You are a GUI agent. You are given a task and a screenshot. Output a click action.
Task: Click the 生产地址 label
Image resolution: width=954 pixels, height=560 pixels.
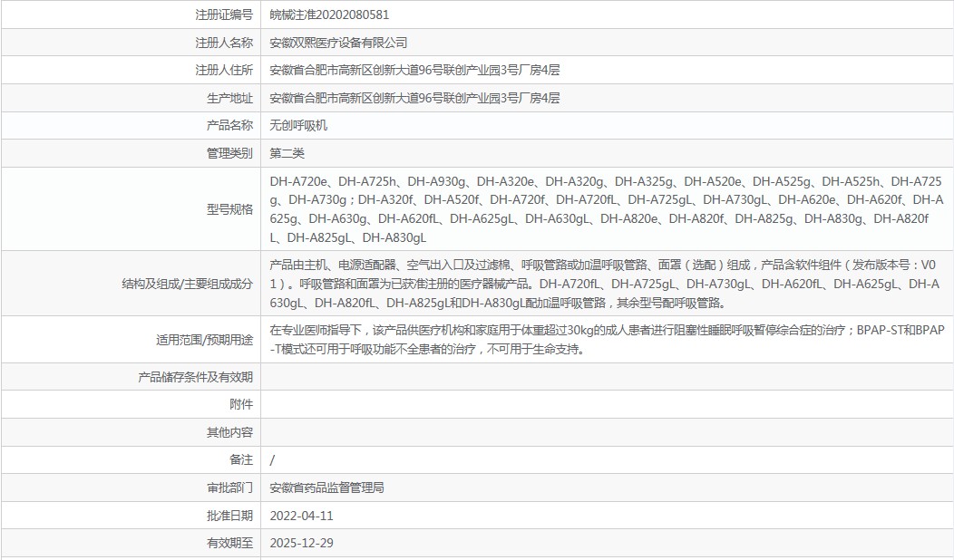click(x=229, y=98)
